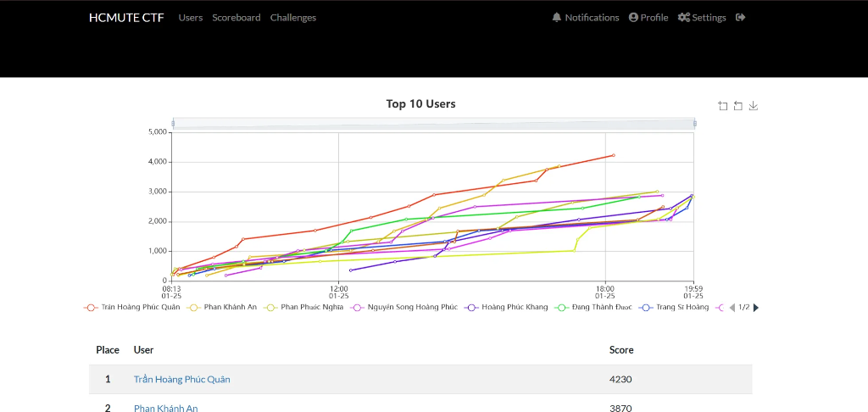Image resolution: width=868 pixels, height=412 pixels.
Task: Toggle Trần Hoàng Phúc Quân series in legend
Action: click(x=131, y=308)
